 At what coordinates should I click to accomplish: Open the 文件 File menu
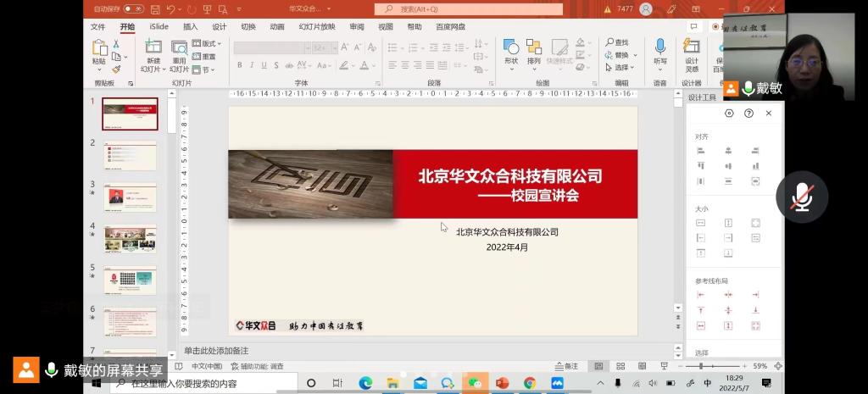(98, 26)
